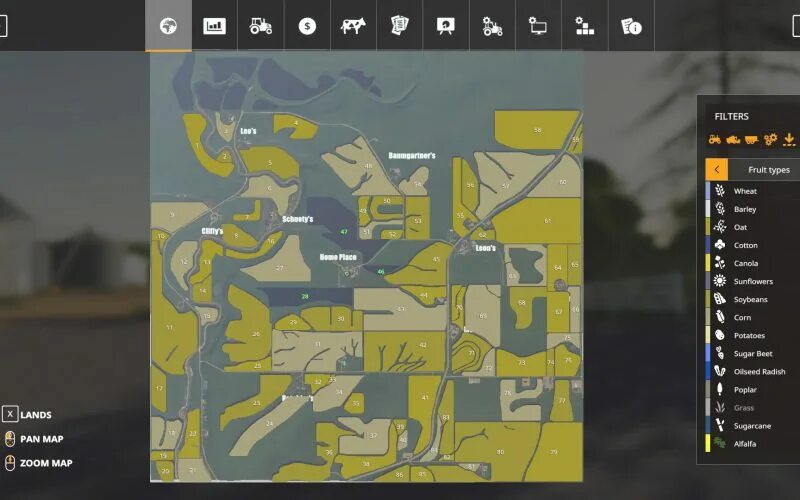
Task: Click the Baumgartner's farm label on map
Action: point(412,156)
